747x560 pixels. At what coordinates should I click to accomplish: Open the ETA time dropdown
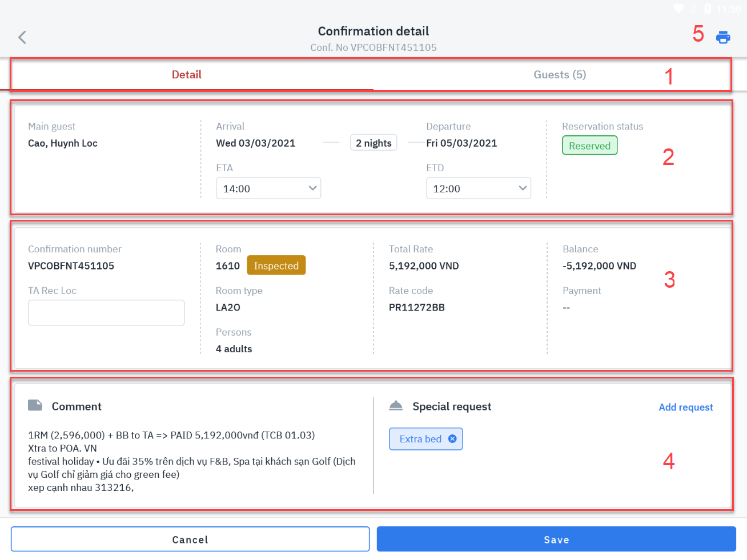pyautogui.click(x=268, y=188)
